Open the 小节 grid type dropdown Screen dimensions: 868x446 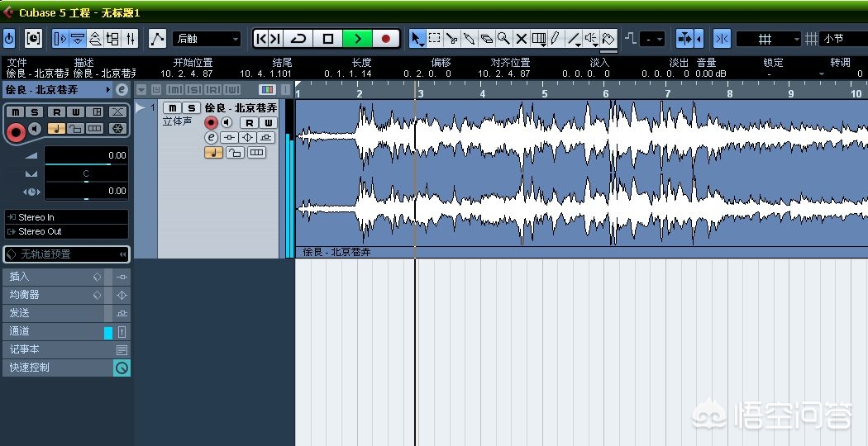pyautogui.click(x=843, y=39)
